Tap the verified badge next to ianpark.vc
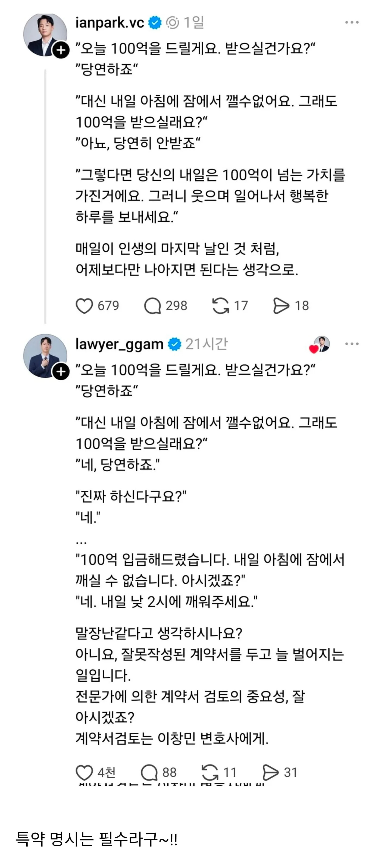The height and width of the screenshot is (868, 391). click(155, 23)
